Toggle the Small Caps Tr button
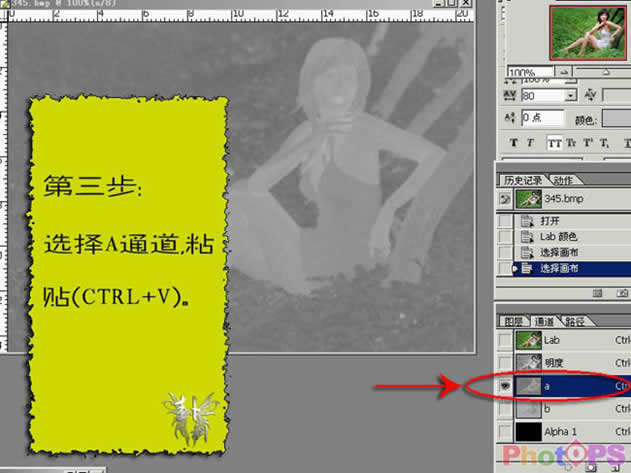631x473 pixels. point(571,143)
